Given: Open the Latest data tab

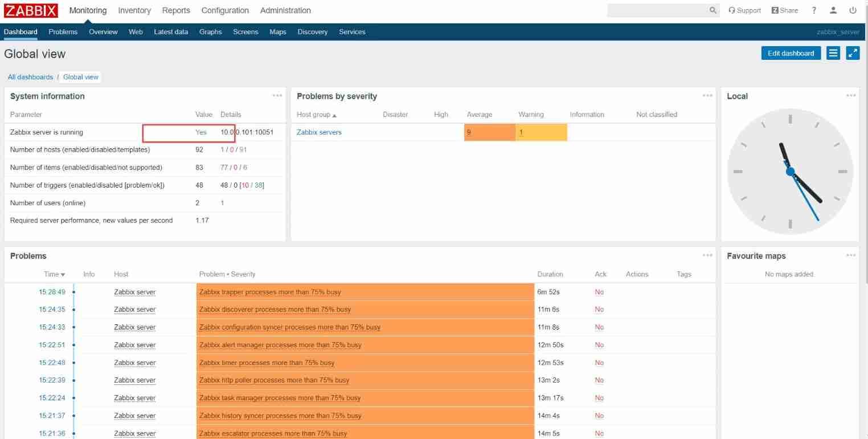Looking at the screenshot, I should pos(171,32).
